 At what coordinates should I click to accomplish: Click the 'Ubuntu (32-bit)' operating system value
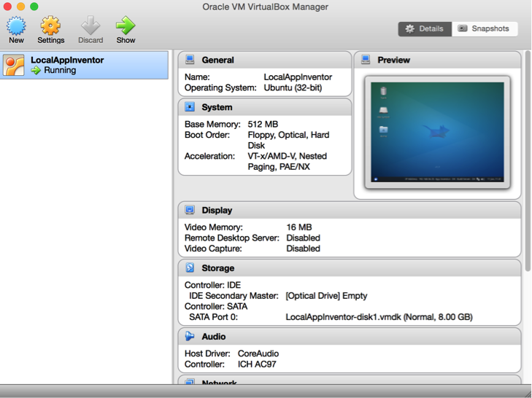click(293, 87)
